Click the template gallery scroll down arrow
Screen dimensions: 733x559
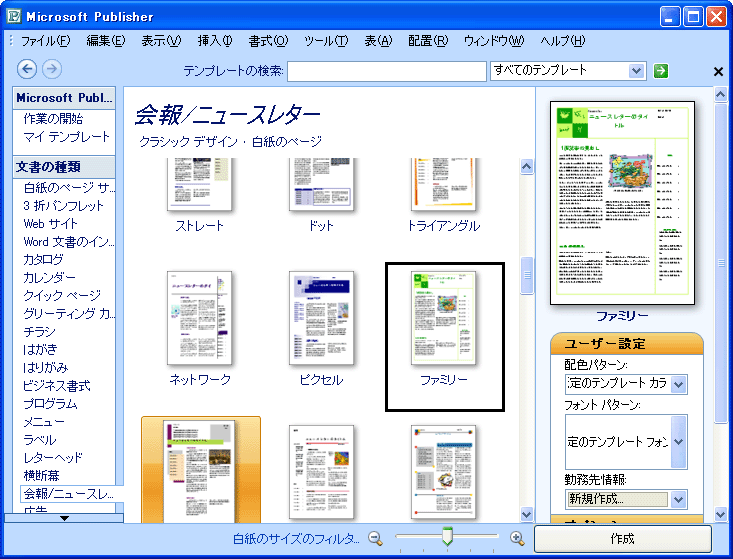527,514
